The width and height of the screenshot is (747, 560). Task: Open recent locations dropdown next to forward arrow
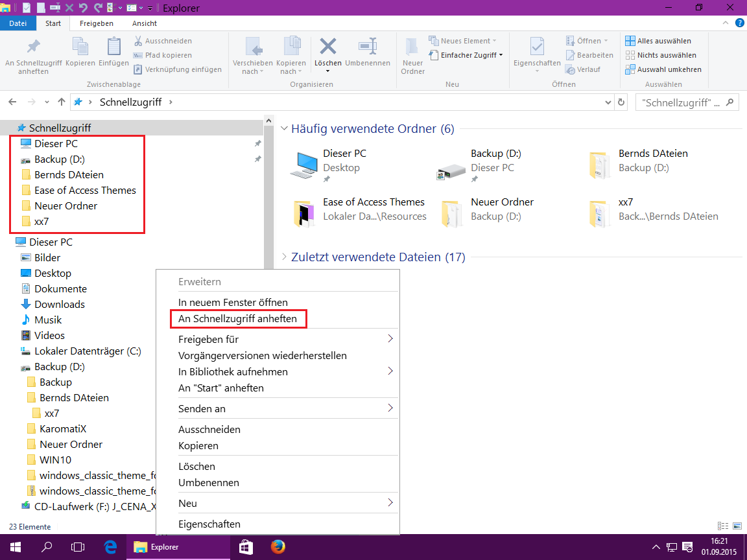click(x=47, y=102)
